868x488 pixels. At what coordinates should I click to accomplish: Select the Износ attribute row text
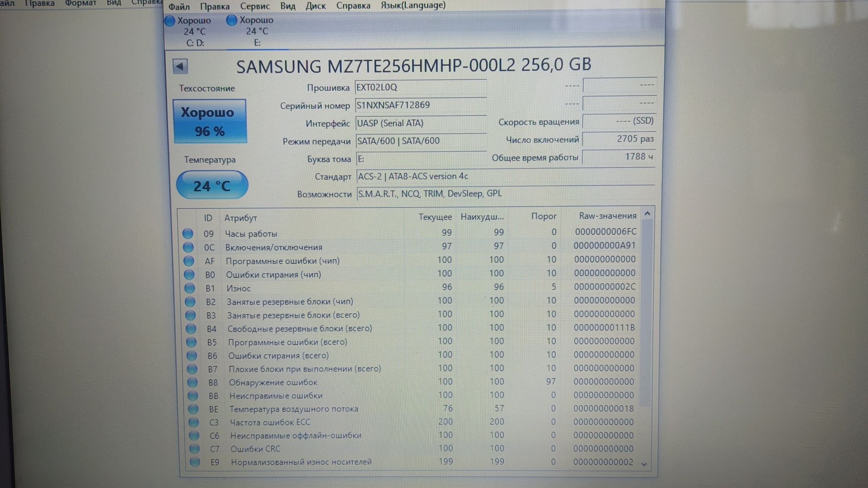point(239,288)
